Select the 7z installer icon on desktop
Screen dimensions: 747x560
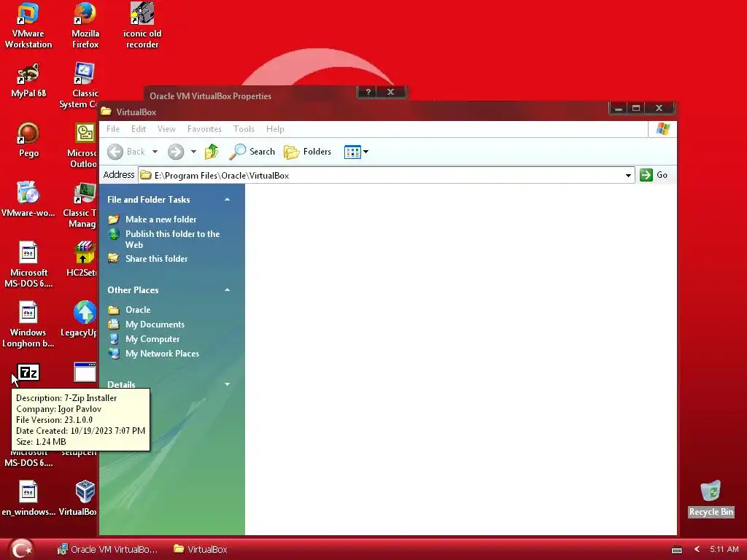tap(28, 373)
